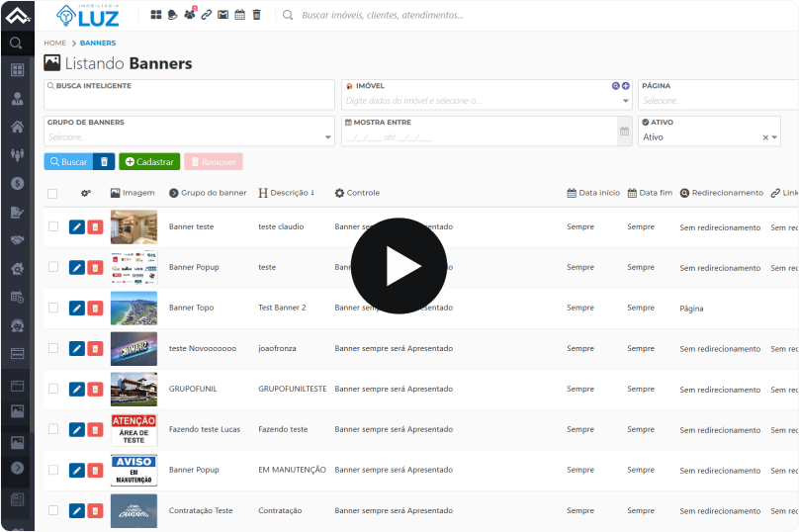Go to HOME in the breadcrumb

coord(54,44)
